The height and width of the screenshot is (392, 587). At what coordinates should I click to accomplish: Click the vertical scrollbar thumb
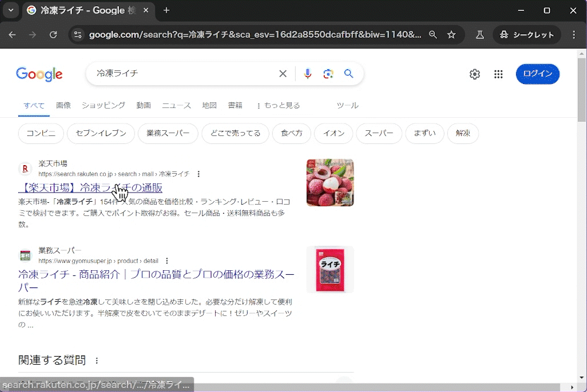(581, 90)
